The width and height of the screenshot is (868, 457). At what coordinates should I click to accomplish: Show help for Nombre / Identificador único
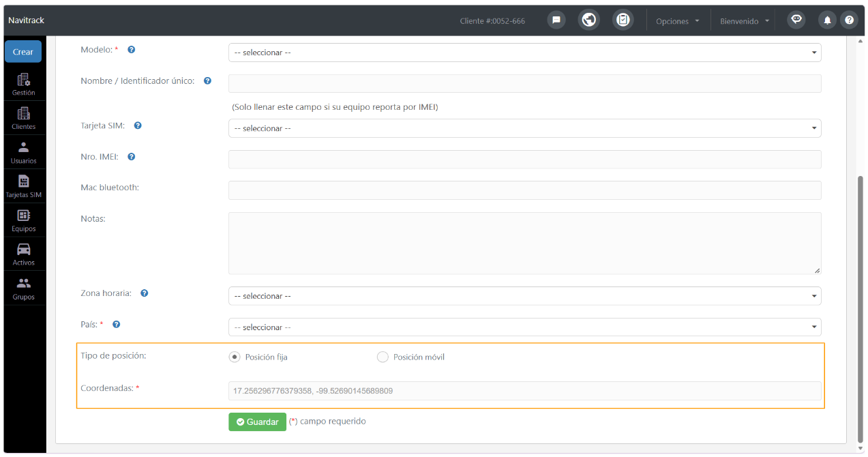pyautogui.click(x=207, y=80)
